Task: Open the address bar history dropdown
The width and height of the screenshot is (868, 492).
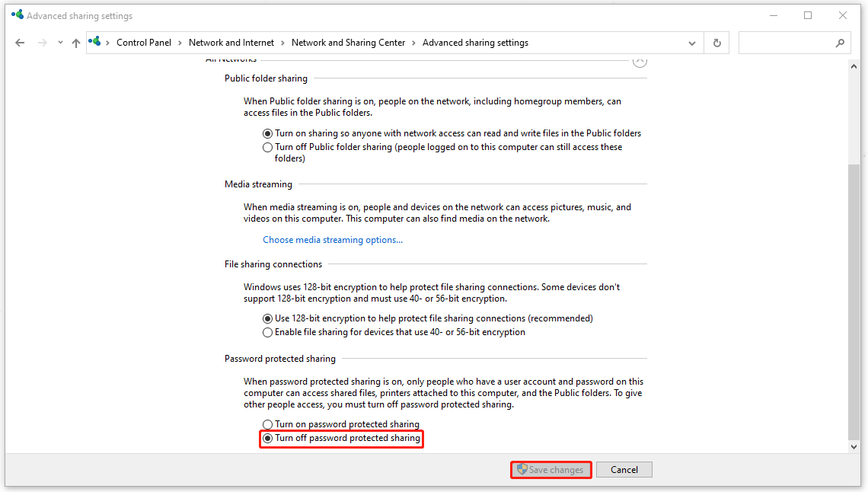Action: point(691,43)
